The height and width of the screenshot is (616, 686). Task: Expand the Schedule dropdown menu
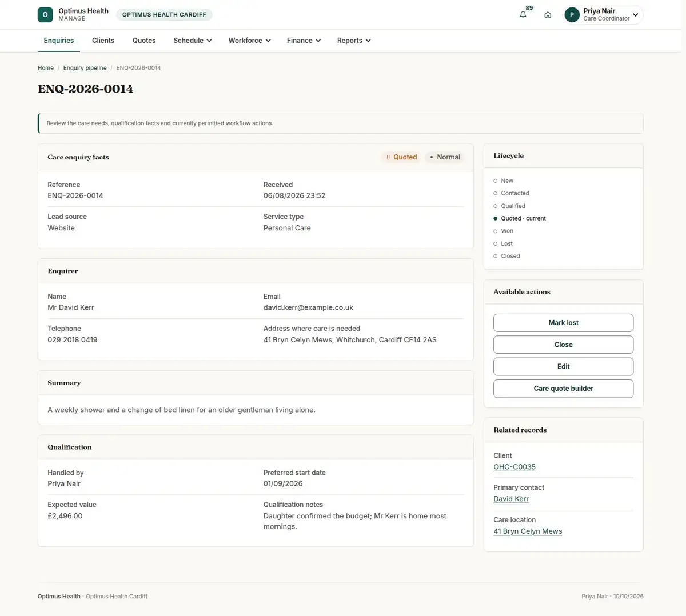coord(193,41)
